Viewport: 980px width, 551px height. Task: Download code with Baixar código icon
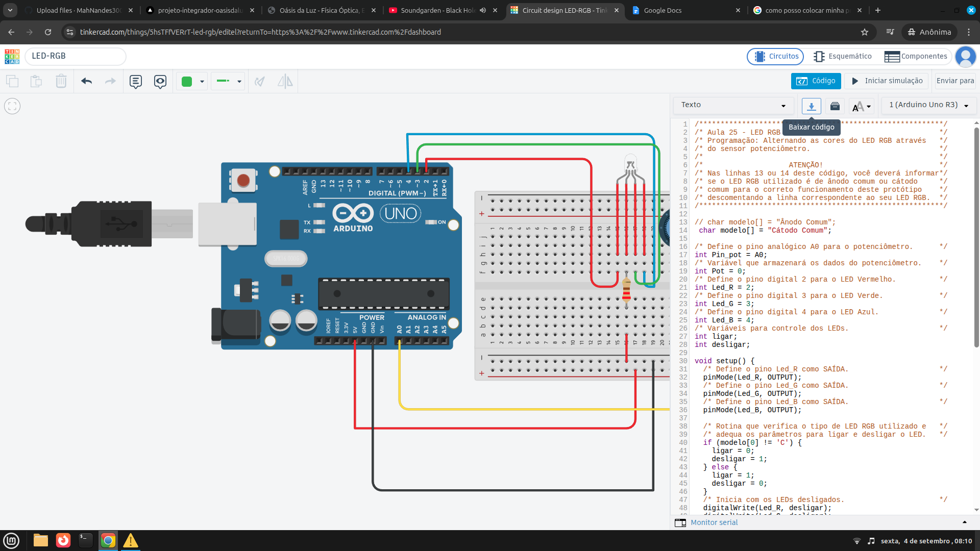tap(812, 106)
